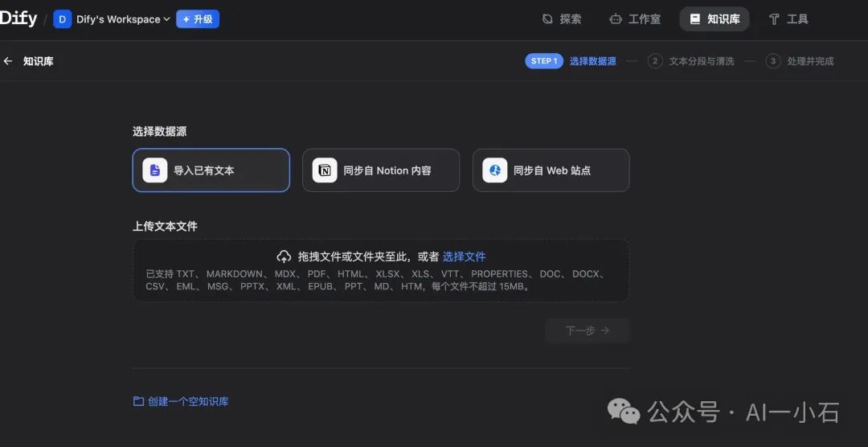Click the 升级 upgrade button
This screenshot has height=447, width=868.
click(x=198, y=19)
